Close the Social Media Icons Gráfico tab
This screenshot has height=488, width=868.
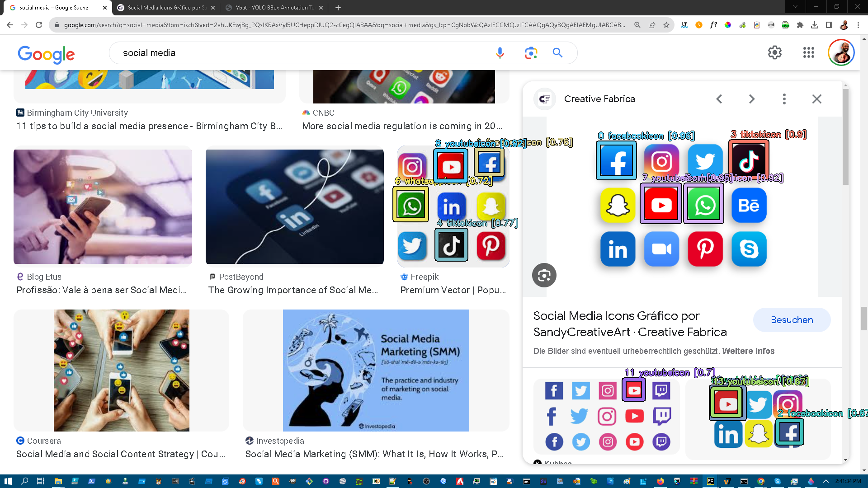(x=213, y=8)
